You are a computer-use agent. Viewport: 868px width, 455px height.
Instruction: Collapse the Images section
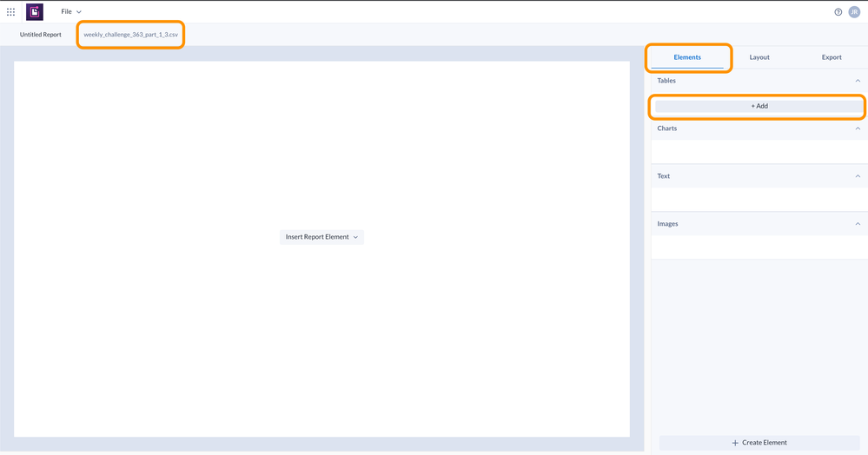pos(858,224)
